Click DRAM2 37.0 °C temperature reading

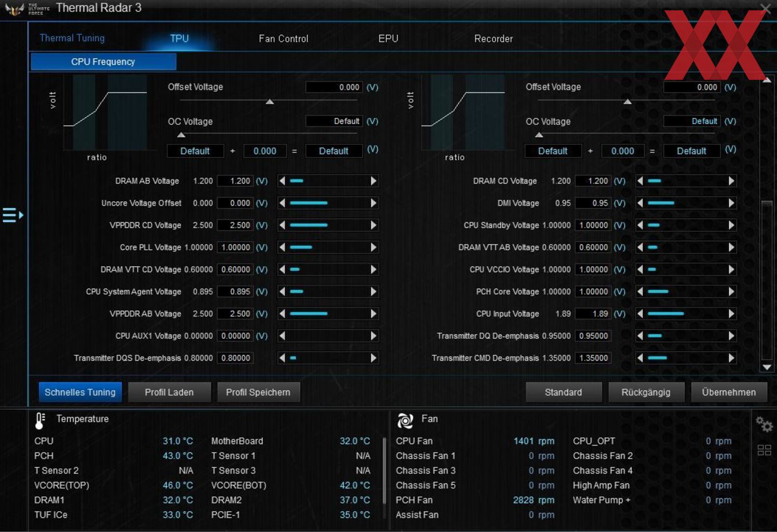tap(355, 500)
